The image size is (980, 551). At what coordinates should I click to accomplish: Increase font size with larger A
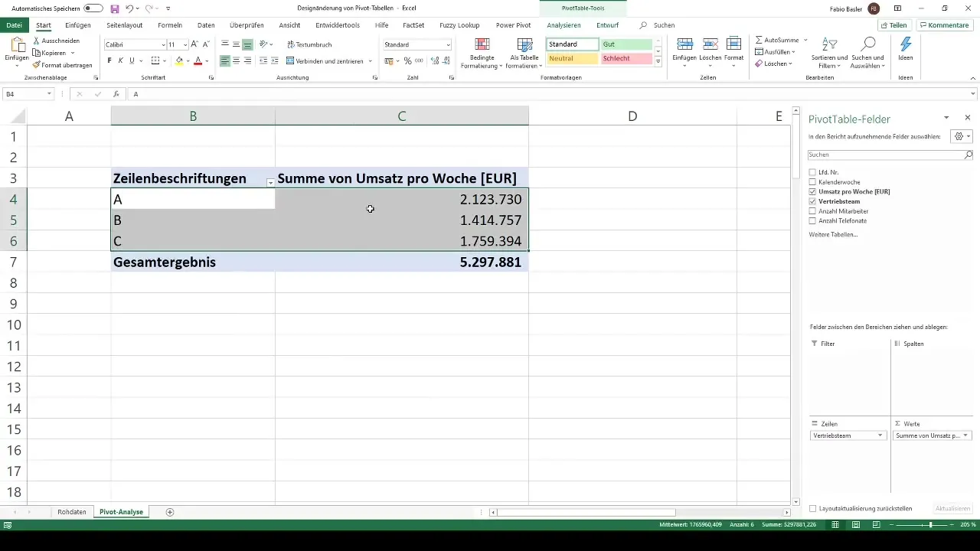pos(194,45)
